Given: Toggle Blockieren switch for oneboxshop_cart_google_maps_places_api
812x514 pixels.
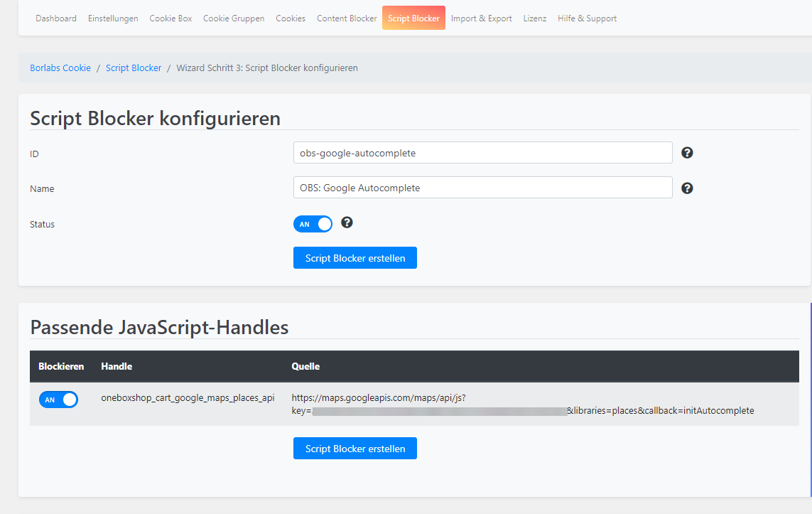Looking at the screenshot, I should point(58,400).
